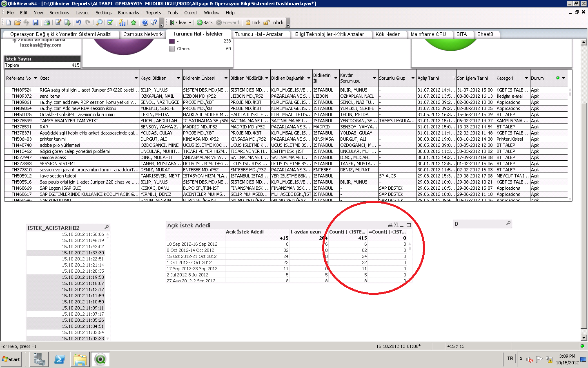The image size is (588, 368).
Task: Open the Kaydın Sorumlusu column dropdown
Action: [x=374, y=78]
